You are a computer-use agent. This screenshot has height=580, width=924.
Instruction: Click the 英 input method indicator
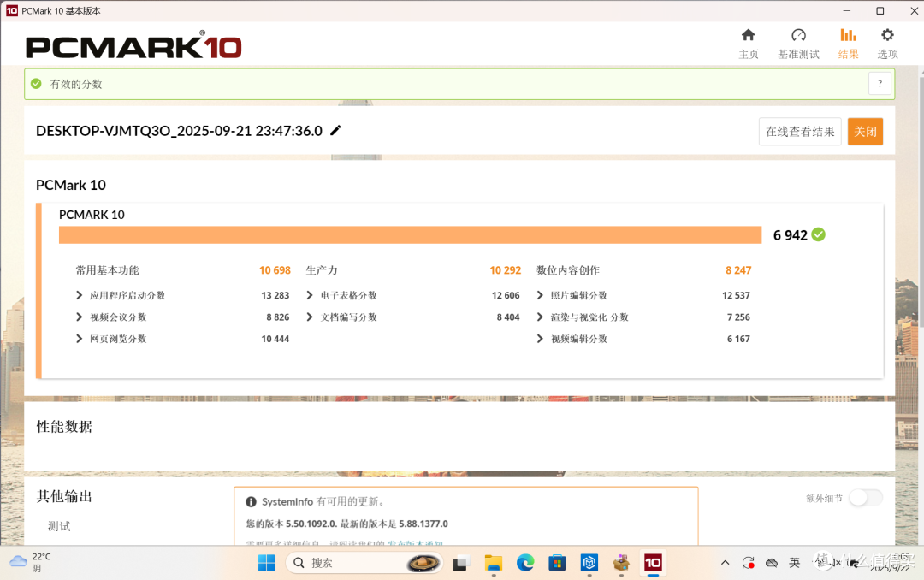pyautogui.click(x=794, y=563)
